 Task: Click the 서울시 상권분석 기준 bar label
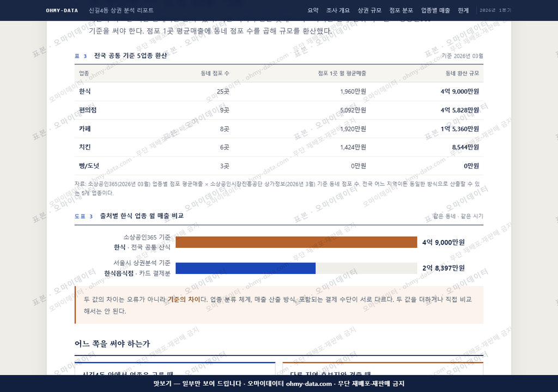(x=142, y=262)
